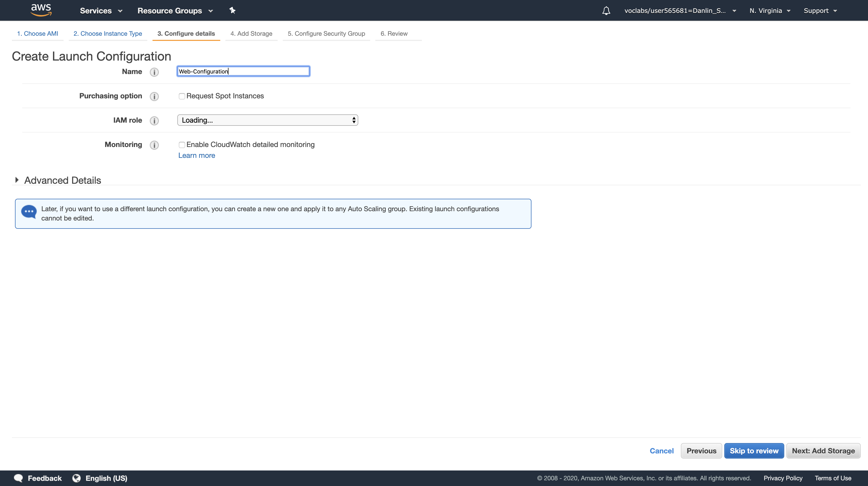Switch to Choose Instance Type tab

click(x=108, y=33)
